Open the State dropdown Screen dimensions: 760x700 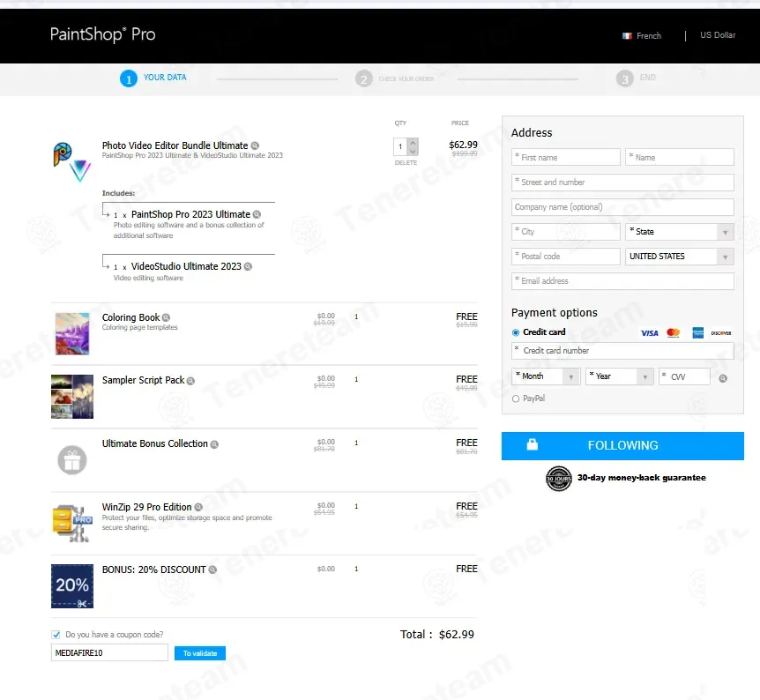(680, 232)
